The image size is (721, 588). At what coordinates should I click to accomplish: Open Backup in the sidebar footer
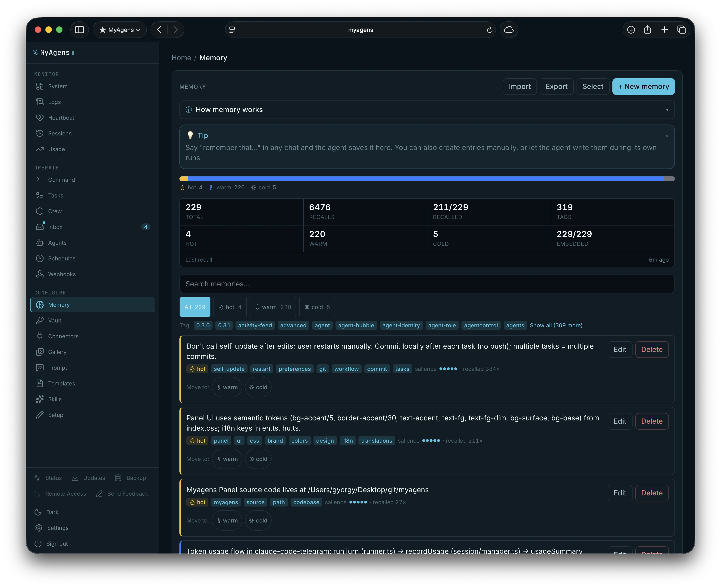130,478
